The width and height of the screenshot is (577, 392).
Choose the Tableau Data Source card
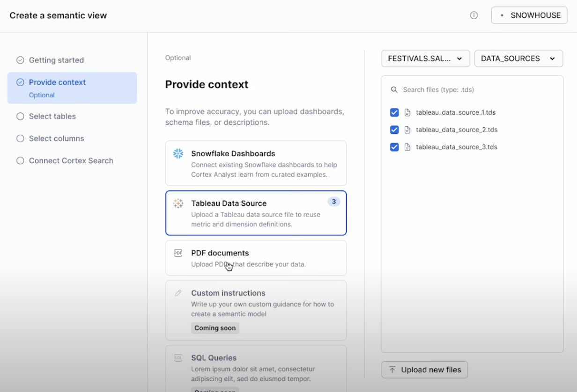click(x=256, y=213)
